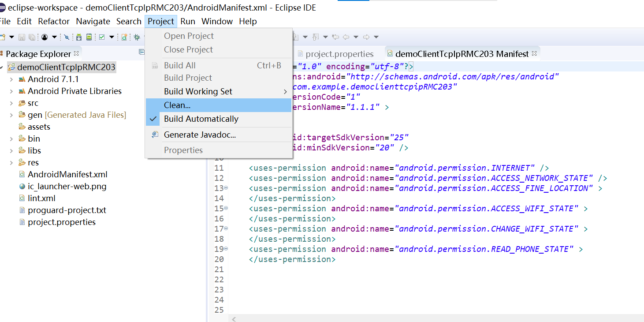Screen dimensions: 644x322
Task: Select the assets folder
Action: (34, 127)
